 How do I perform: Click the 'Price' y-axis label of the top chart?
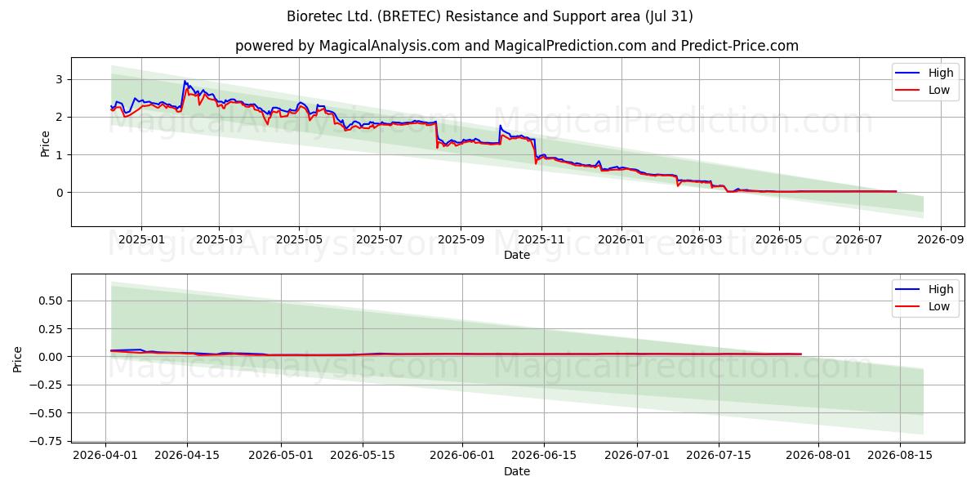point(46,142)
